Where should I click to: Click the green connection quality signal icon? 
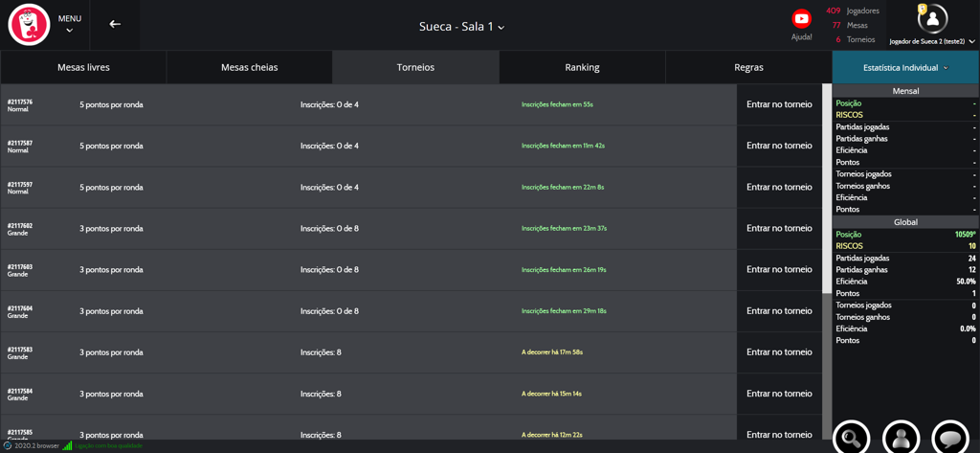68,446
